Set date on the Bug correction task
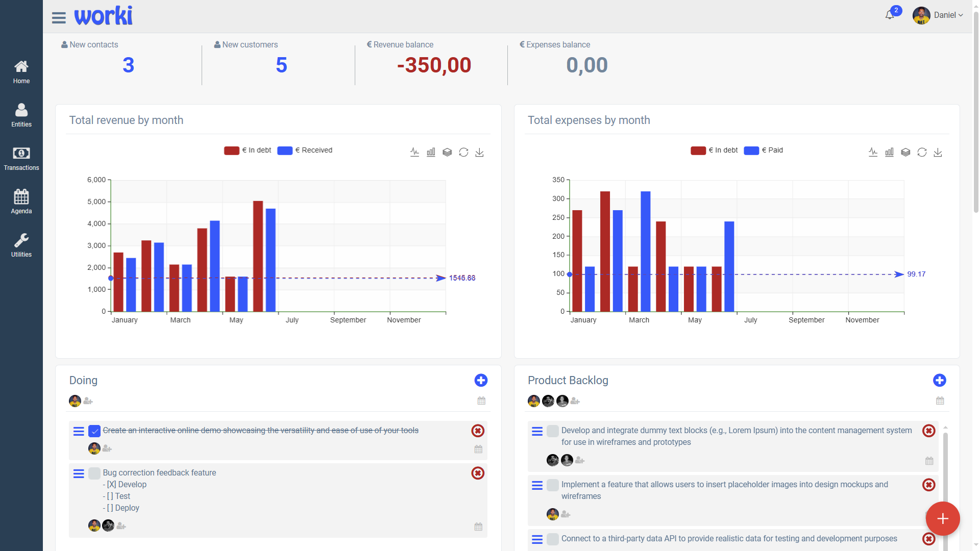This screenshot has height=551, width=980. pos(478,527)
